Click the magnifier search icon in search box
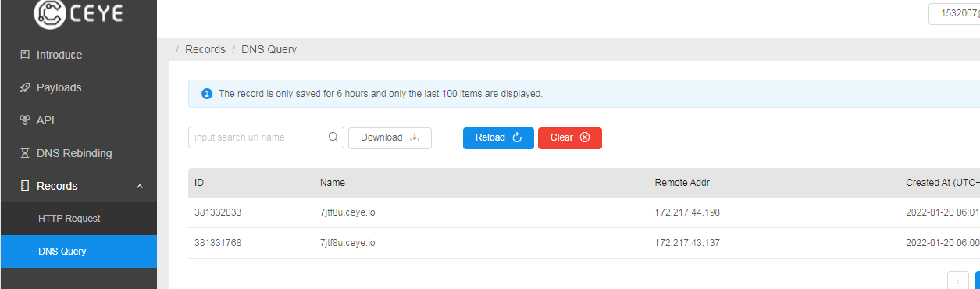The image size is (980, 289). pos(333,137)
